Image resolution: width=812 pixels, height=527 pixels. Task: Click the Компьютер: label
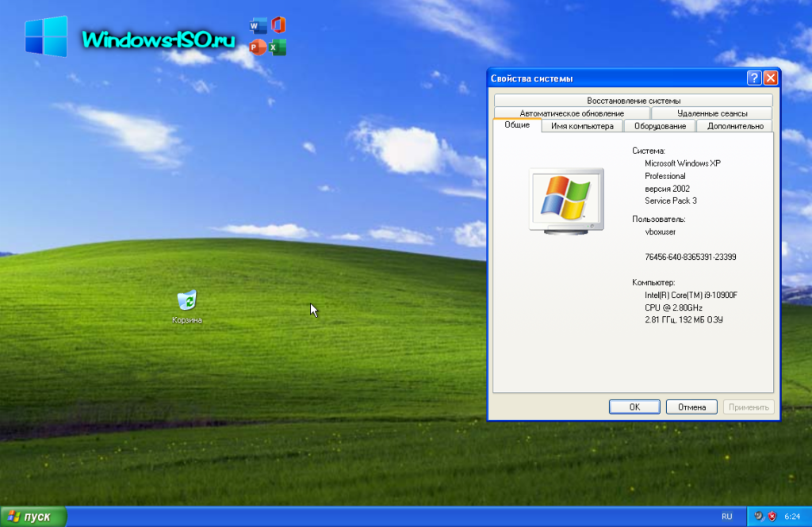(653, 282)
